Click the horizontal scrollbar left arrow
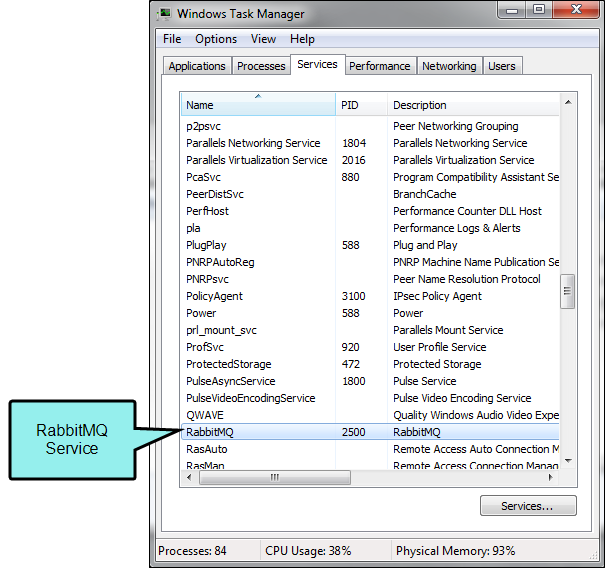This screenshot has width=605, height=568. pos(189,477)
